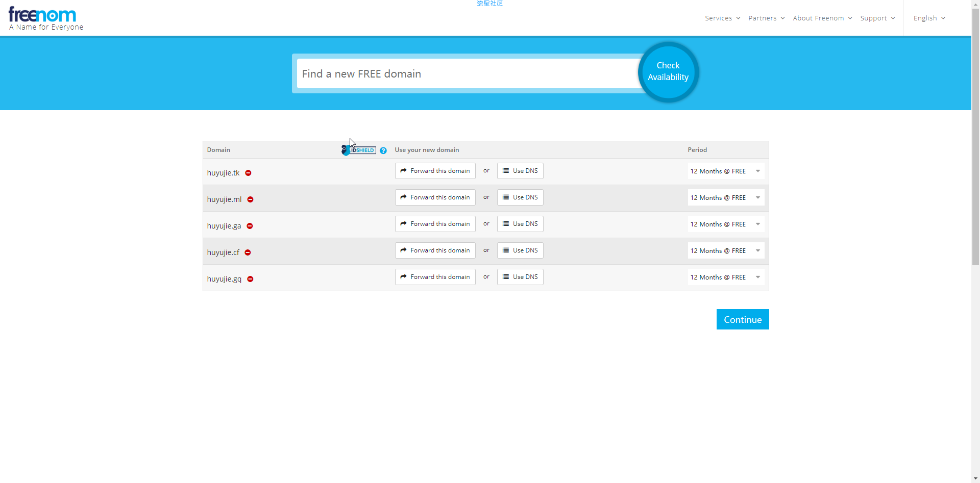Click the IDShield logo icon

click(359, 150)
